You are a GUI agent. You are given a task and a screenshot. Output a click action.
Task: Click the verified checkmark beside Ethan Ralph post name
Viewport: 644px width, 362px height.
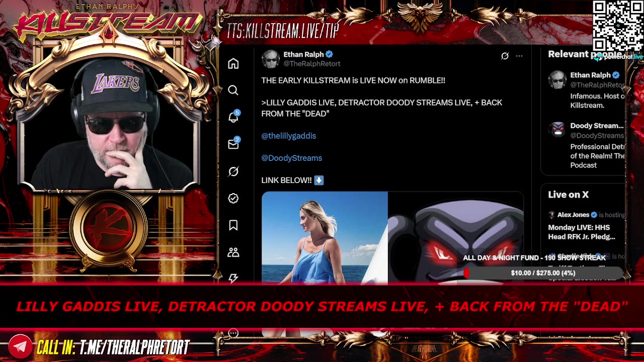tap(329, 54)
